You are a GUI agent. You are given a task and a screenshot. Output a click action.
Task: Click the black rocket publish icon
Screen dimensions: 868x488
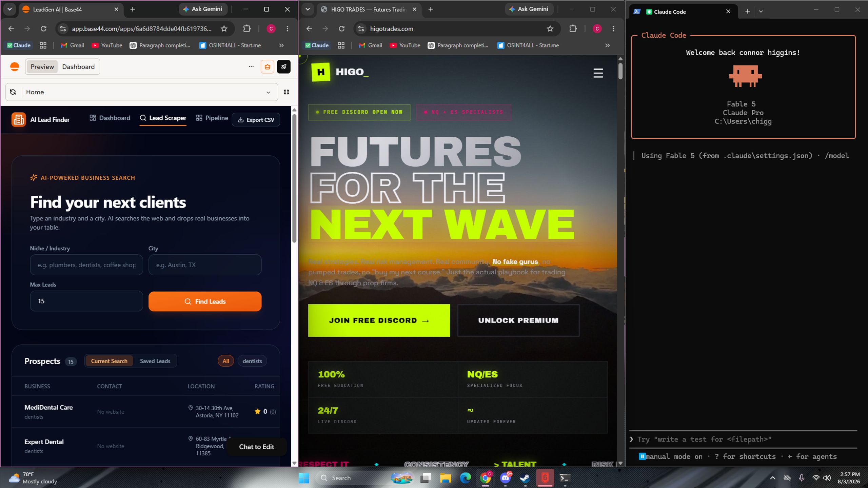pyautogui.click(x=283, y=67)
